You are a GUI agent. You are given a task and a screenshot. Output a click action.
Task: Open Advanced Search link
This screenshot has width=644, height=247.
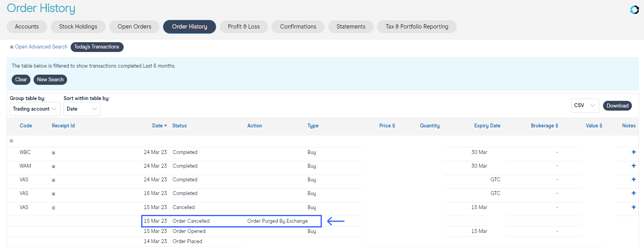click(41, 47)
